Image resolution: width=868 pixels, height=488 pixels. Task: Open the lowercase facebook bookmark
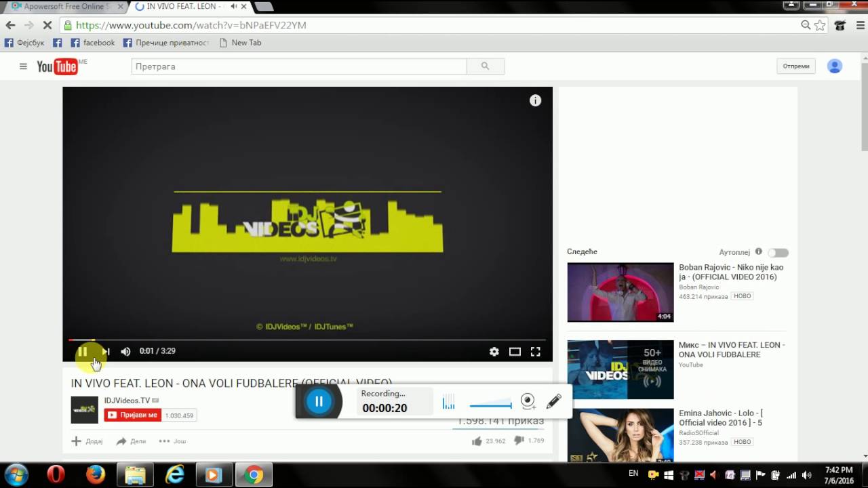(x=93, y=43)
